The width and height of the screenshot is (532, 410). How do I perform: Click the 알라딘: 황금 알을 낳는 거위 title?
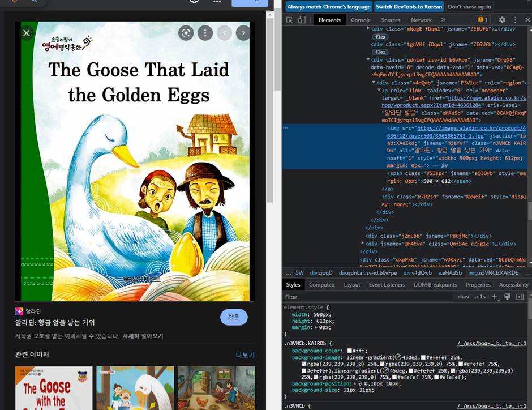55,322
